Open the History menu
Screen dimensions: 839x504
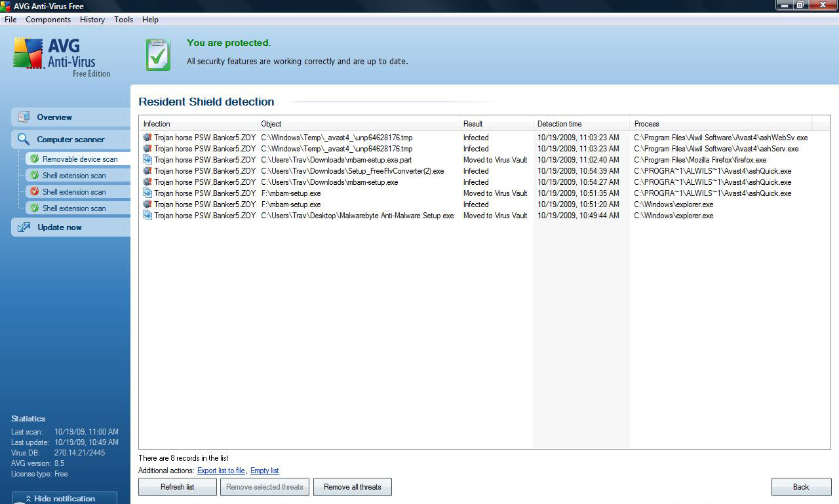coord(92,20)
